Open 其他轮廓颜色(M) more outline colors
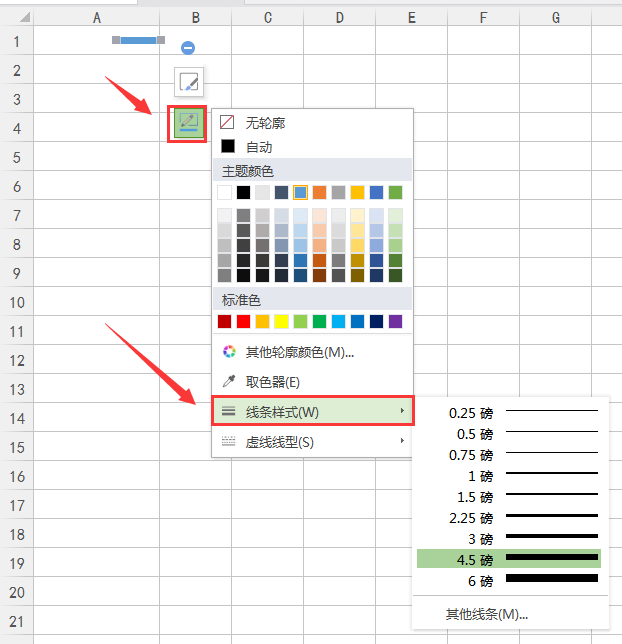The image size is (622, 644). [x=312, y=352]
